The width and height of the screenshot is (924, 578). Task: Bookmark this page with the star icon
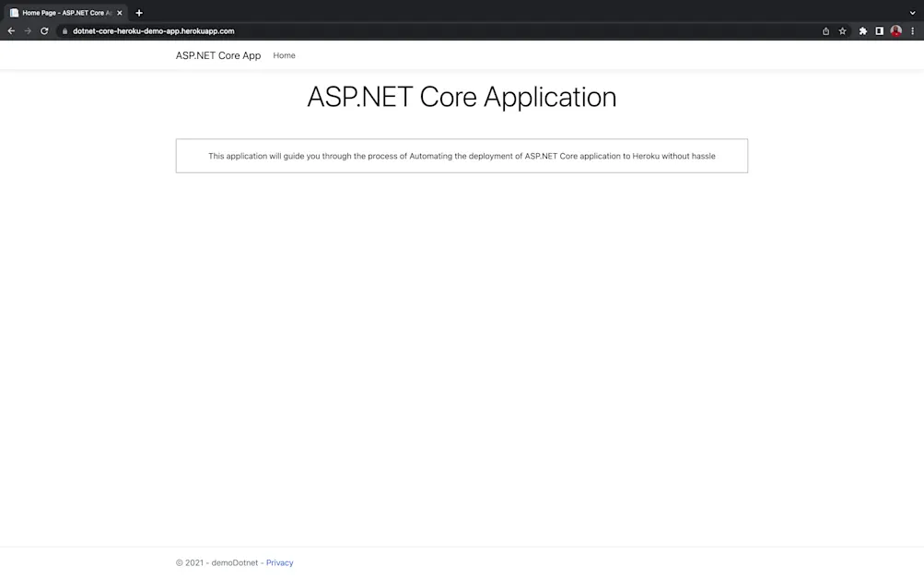coord(842,30)
